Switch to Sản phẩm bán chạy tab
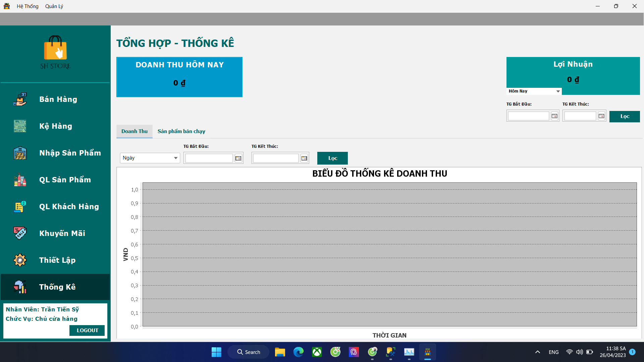Viewport: 644px width, 362px height. [x=181, y=131]
